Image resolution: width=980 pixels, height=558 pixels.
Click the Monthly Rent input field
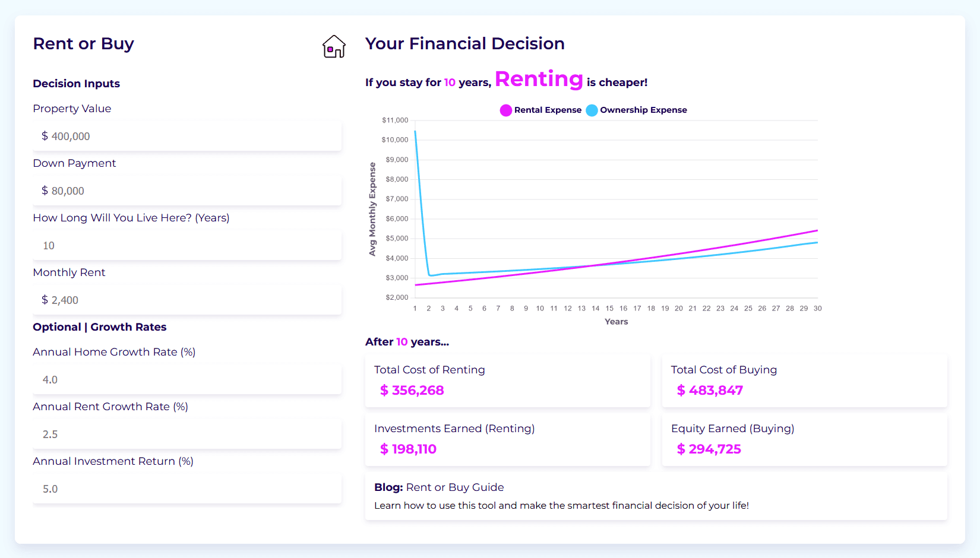tap(187, 300)
